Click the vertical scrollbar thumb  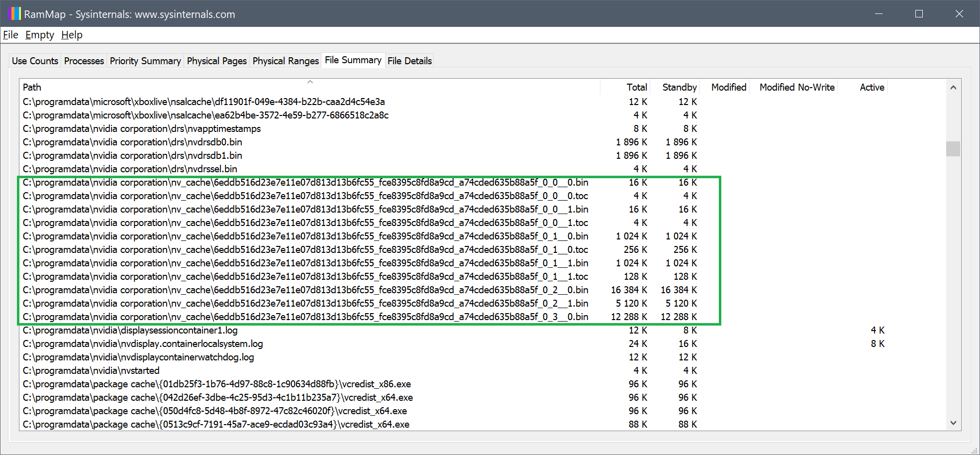point(953,149)
